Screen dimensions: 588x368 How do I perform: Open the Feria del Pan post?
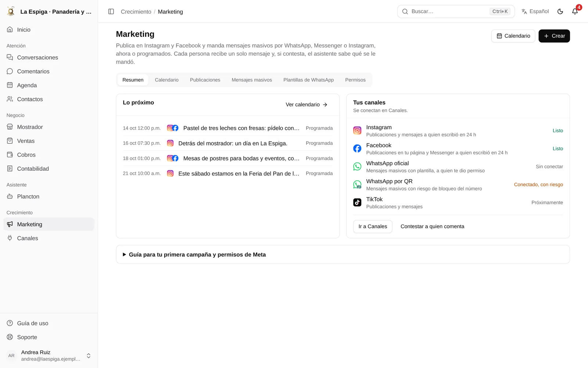coord(228,173)
